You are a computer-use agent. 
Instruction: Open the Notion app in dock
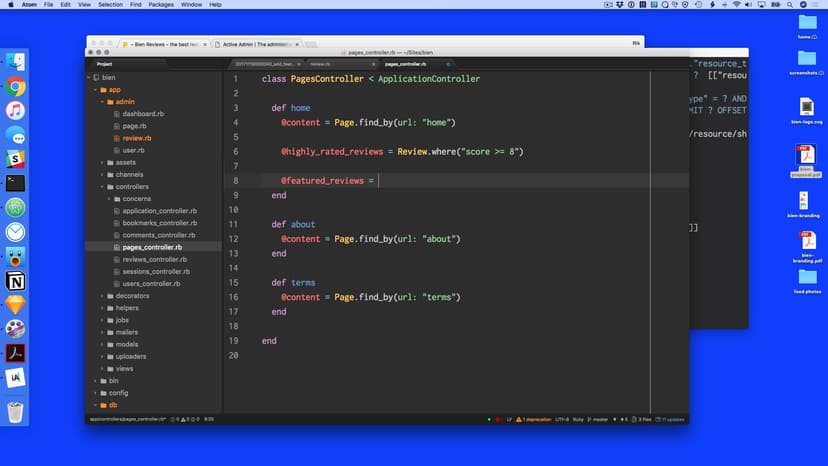tap(16, 281)
